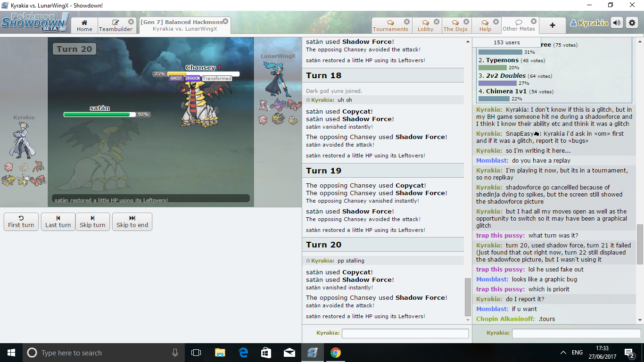Go to the Home tab
This screenshot has height=362, width=644.
point(84,25)
